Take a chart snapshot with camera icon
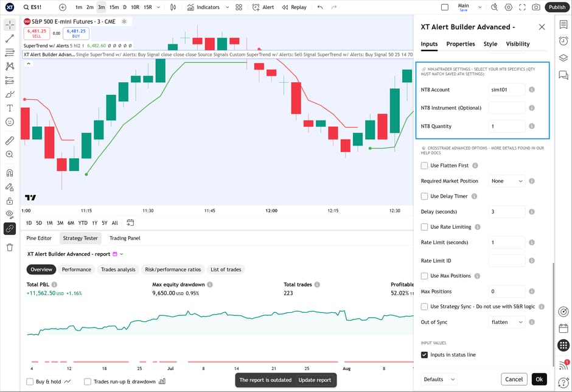This screenshot has height=392, width=572. (x=536, y=7)
